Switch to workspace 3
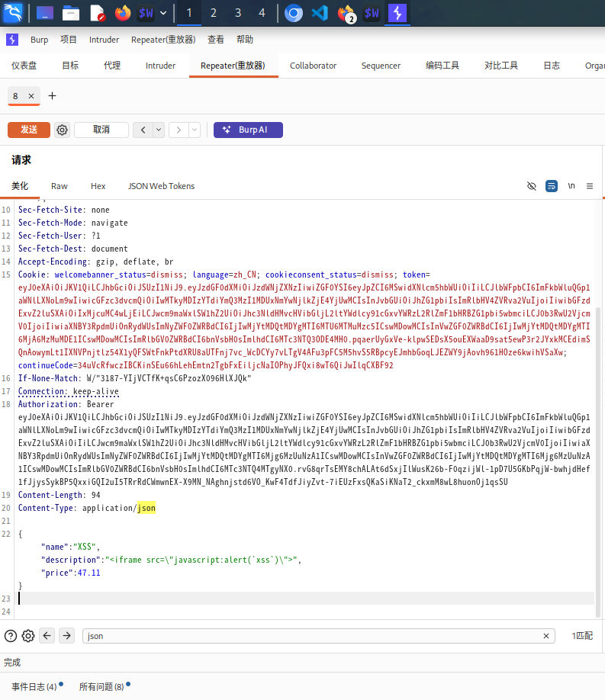605x700 pixels. point(238,13)
